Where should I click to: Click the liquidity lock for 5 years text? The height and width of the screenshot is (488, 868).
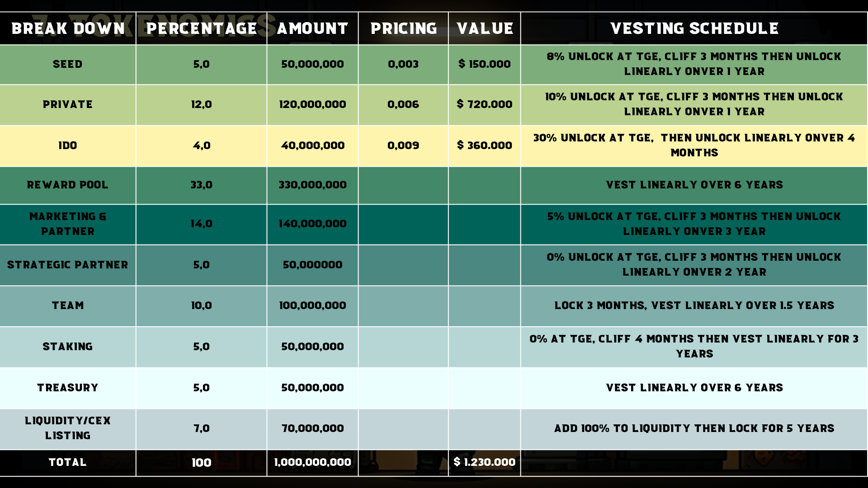694,428
